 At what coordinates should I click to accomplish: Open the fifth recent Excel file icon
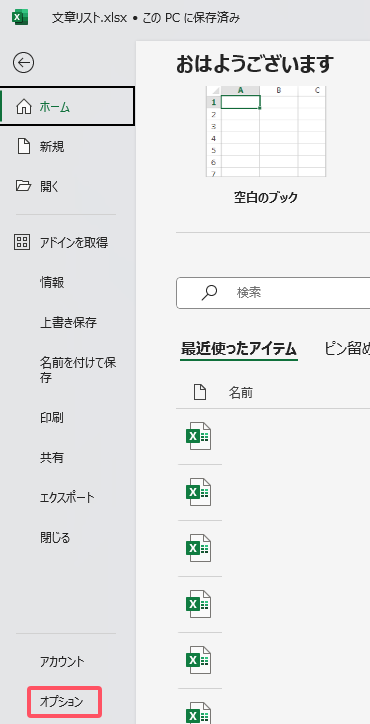(199, 660)
